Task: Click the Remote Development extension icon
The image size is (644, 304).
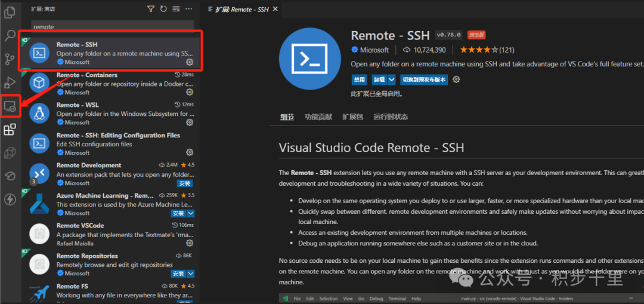Action: tap(39, 174)
